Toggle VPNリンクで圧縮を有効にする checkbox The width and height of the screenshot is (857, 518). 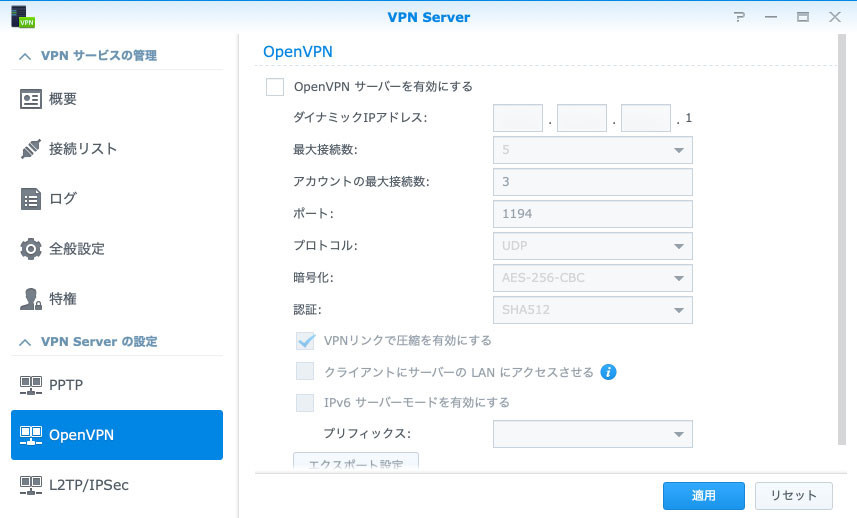305,341
